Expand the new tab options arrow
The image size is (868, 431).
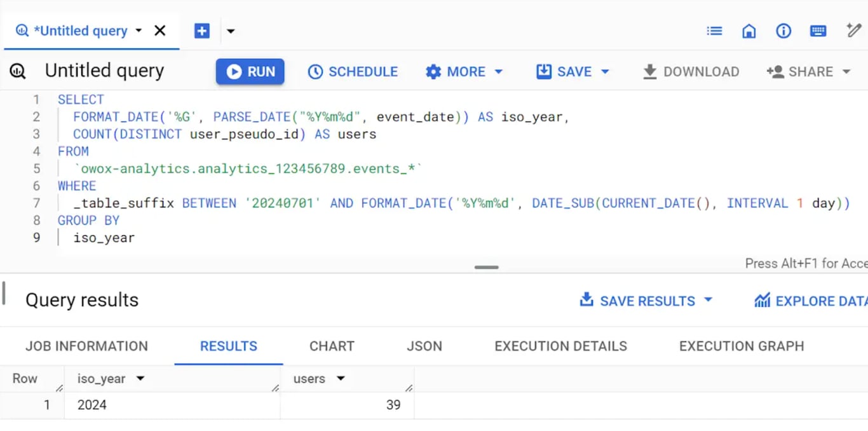click(231, 31)
